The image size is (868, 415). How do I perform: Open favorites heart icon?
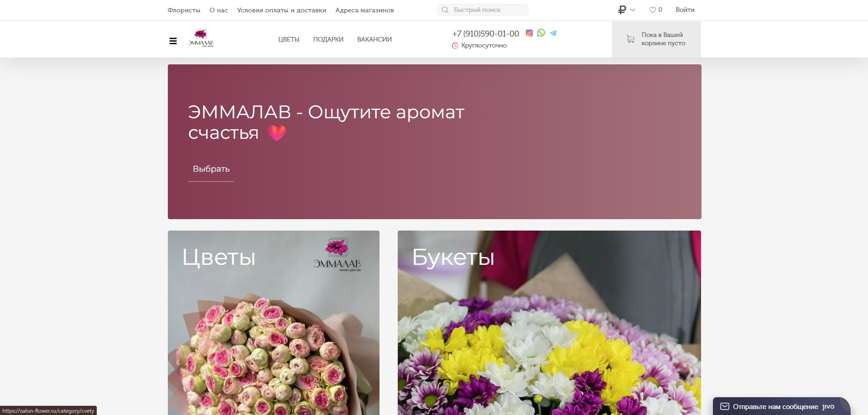click(652, 10)
